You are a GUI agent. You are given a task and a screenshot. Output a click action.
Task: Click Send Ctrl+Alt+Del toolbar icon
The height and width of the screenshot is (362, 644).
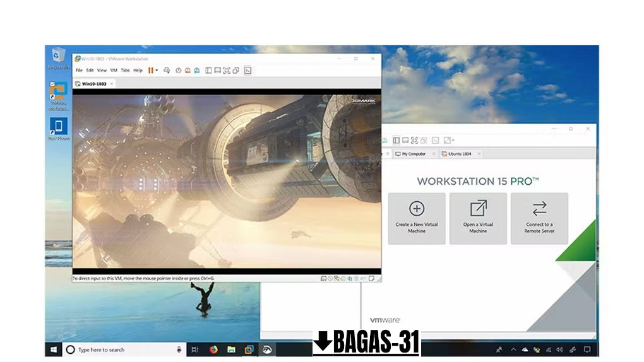(167, 70)
